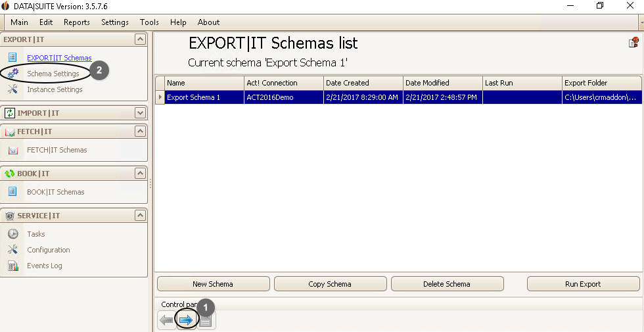Click the Tasks clock icon
Image resolution: width=644 pixels, height=332 pixels.
pos(12,234)
